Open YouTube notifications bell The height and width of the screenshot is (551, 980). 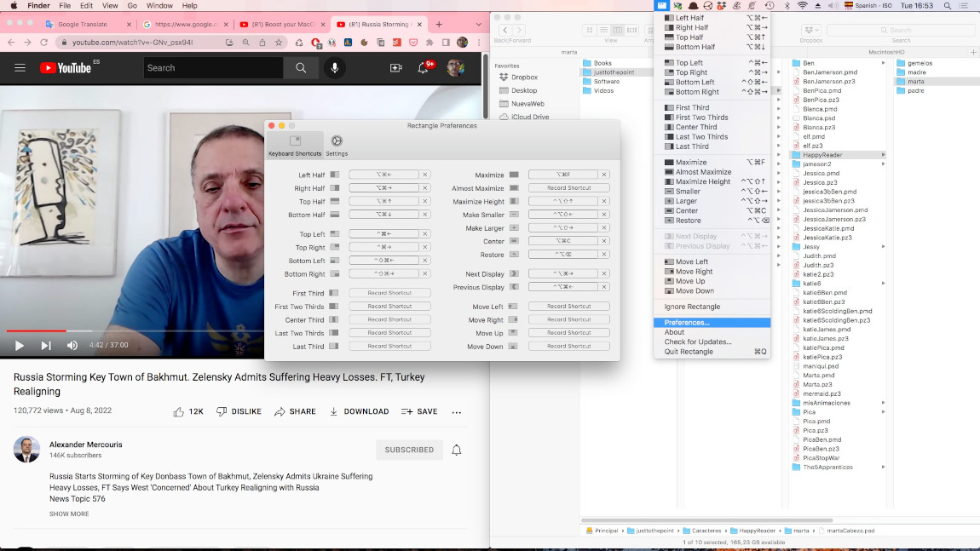[423, 68]
